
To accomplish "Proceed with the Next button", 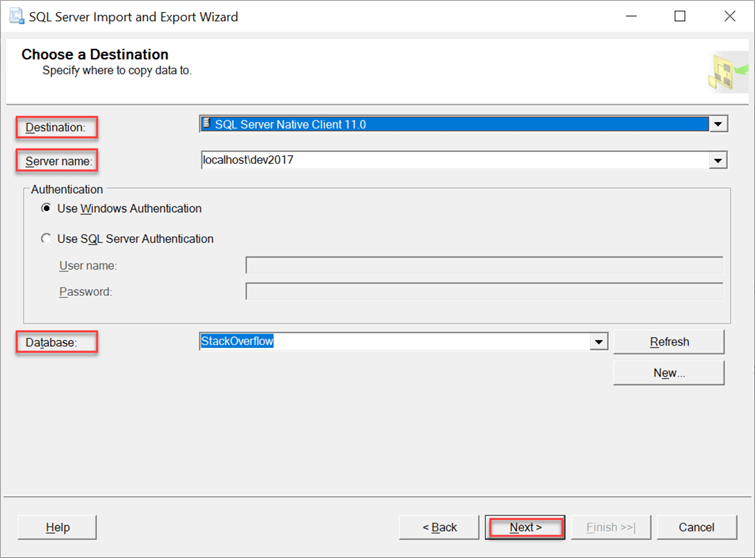I will tap(525, 527).
